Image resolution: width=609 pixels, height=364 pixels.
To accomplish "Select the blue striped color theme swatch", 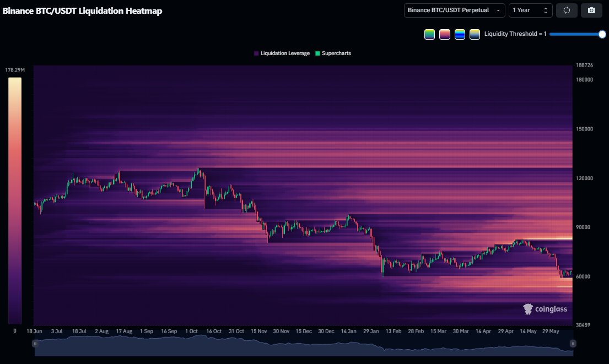I will 460,35.
